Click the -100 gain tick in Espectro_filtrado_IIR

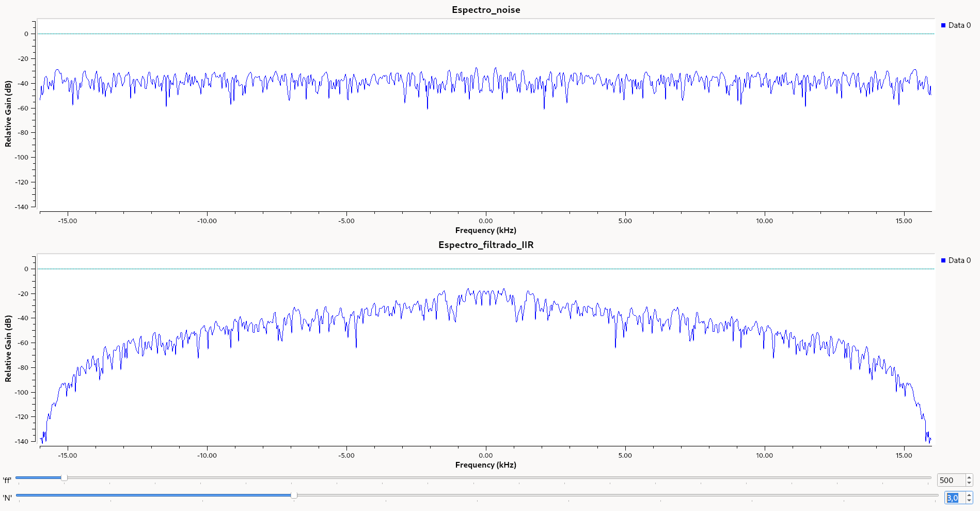pyautogui.click(x=22, y=393)
